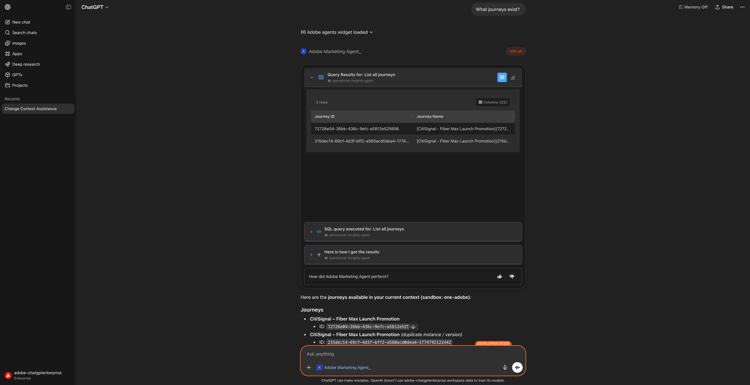Collapse the sidebar with the panel icon

coord(68,7)
